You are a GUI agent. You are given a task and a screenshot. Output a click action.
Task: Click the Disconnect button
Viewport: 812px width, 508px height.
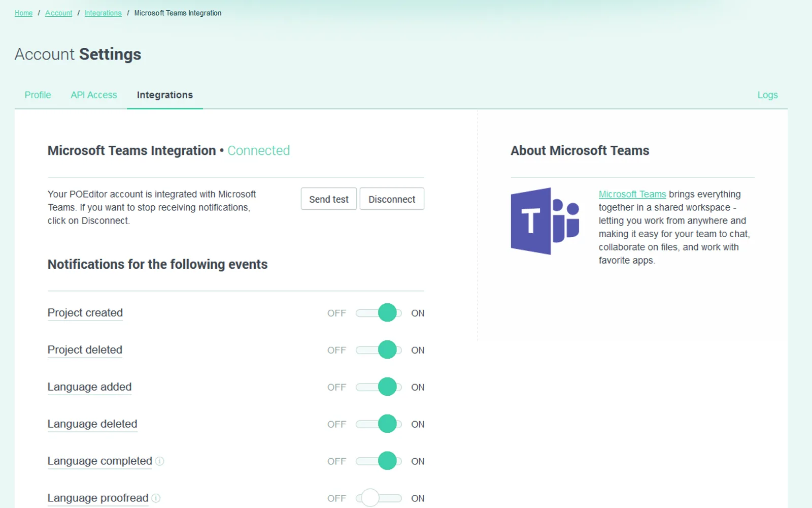392,199
